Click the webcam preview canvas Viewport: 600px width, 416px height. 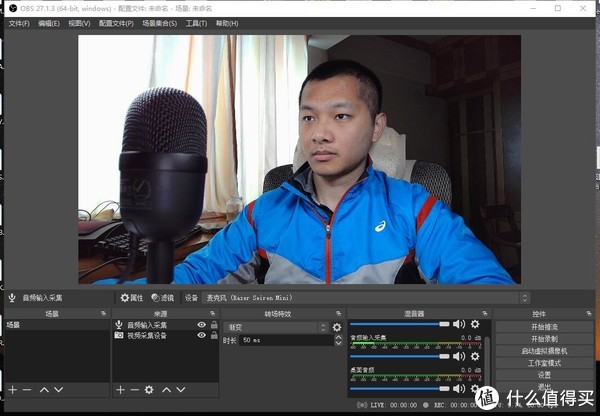299,159
